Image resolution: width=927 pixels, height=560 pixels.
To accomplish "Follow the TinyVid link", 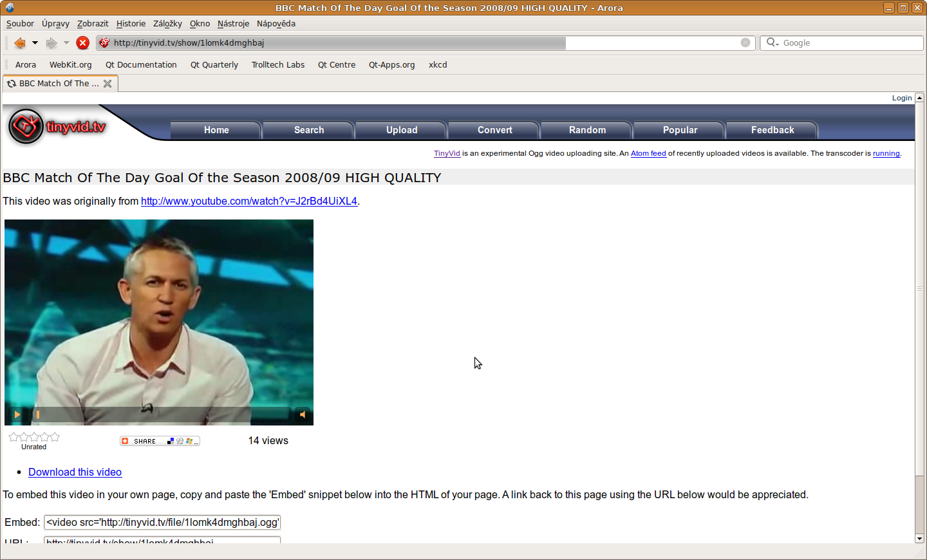I will click(x=447, y=153).
